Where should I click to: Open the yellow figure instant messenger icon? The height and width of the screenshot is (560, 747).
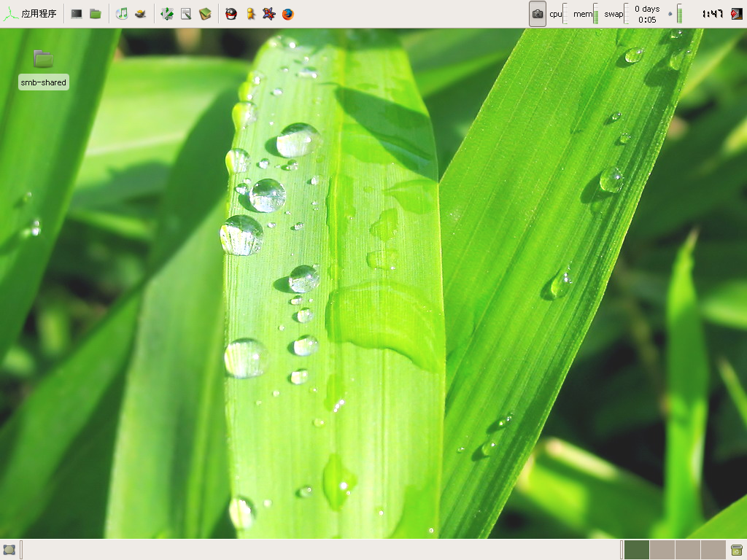pyautogui.click(x=251, y=14)
